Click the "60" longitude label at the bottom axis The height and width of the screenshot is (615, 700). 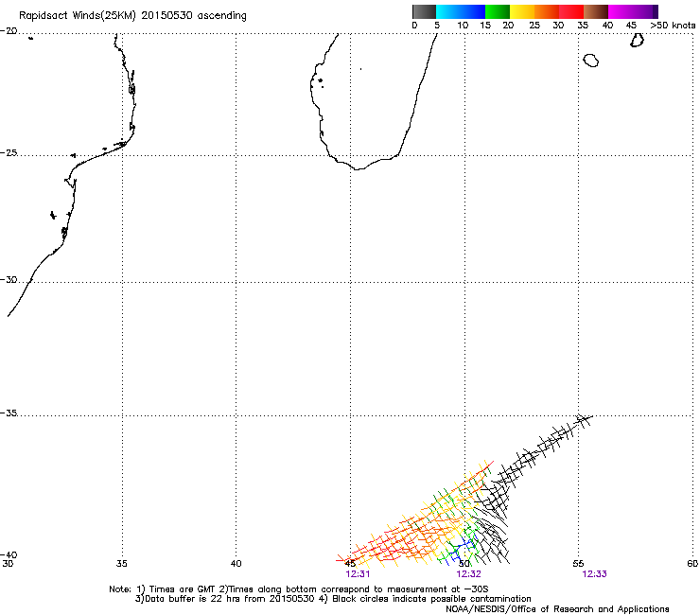coord(692,564)
